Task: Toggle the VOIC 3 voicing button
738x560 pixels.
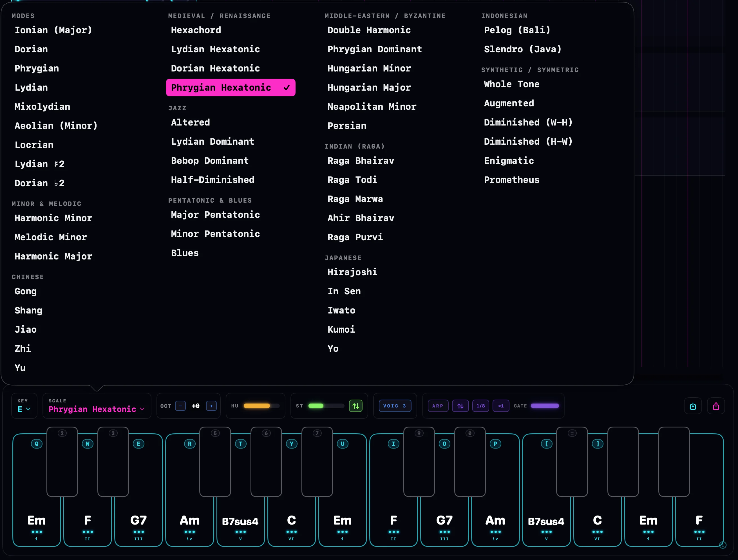Action: (395, 406)
